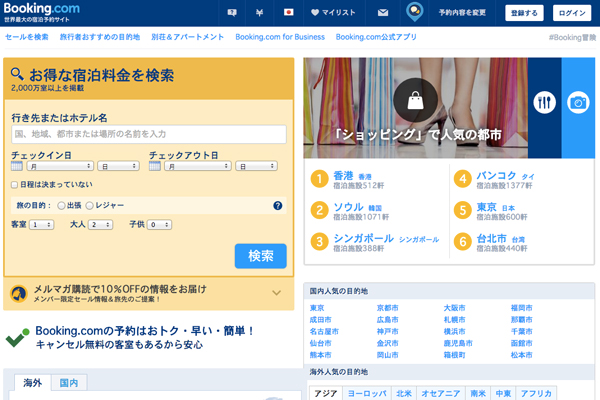600x400 pixels.
Task: Select the アジア region tab
Action: click(x=326, y=393)
